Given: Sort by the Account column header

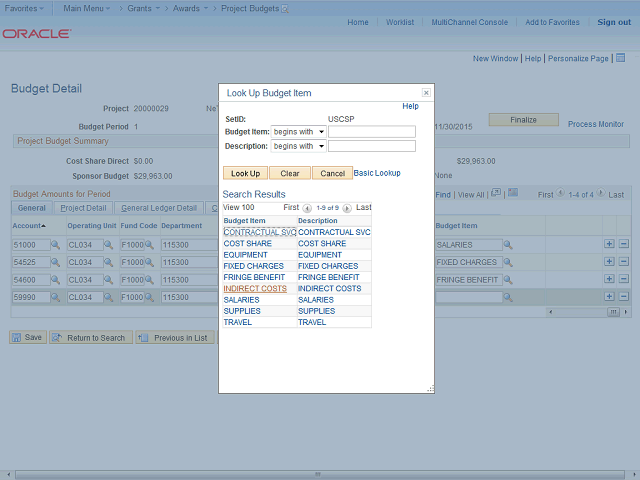Looking at the screenshot, I should pos(29,226).
